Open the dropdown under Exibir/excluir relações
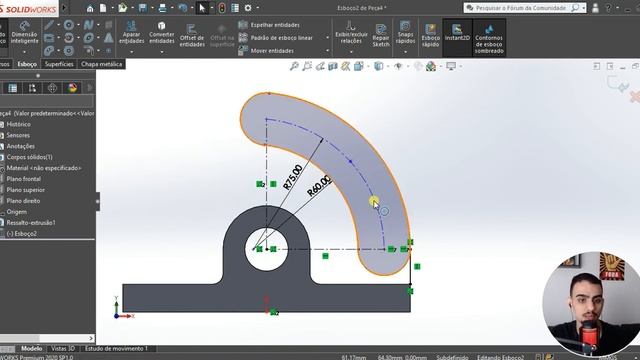640x360 pixels. click(x=351, y=52)
